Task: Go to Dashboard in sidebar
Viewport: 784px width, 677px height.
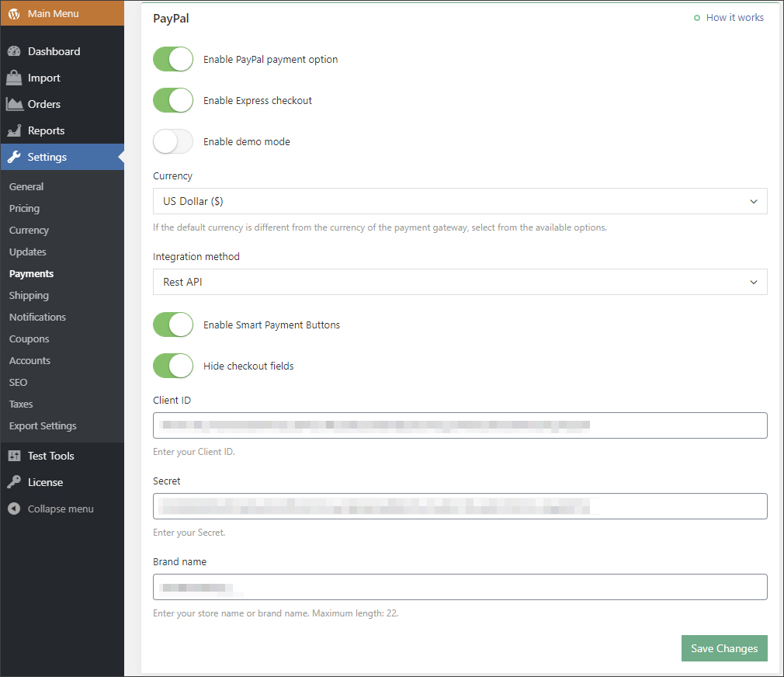Action: [x=62, y=51]
